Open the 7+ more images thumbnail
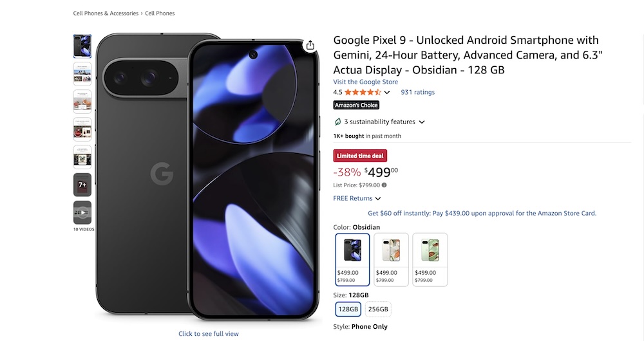 coord(82,185)
